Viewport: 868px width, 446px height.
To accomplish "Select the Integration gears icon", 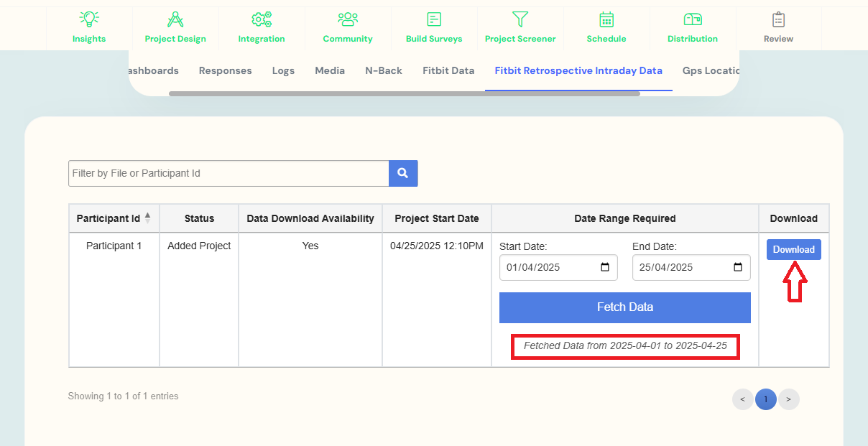I will [262, 19].
